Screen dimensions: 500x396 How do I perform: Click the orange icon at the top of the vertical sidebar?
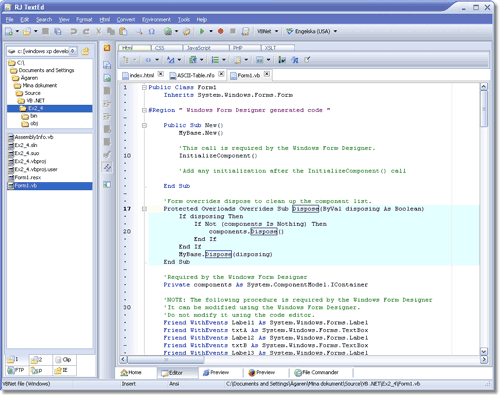(107, 48)
